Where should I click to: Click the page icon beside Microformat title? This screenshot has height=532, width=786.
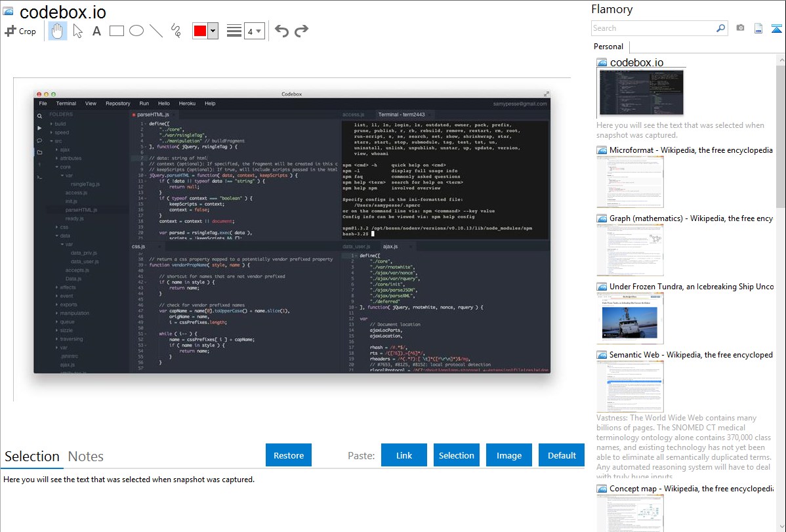(602, 150)
